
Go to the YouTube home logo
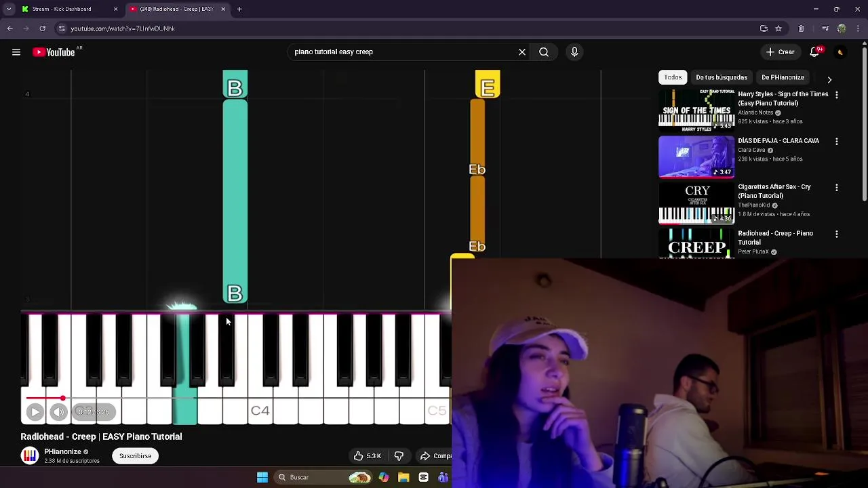[x=54, y=52]
